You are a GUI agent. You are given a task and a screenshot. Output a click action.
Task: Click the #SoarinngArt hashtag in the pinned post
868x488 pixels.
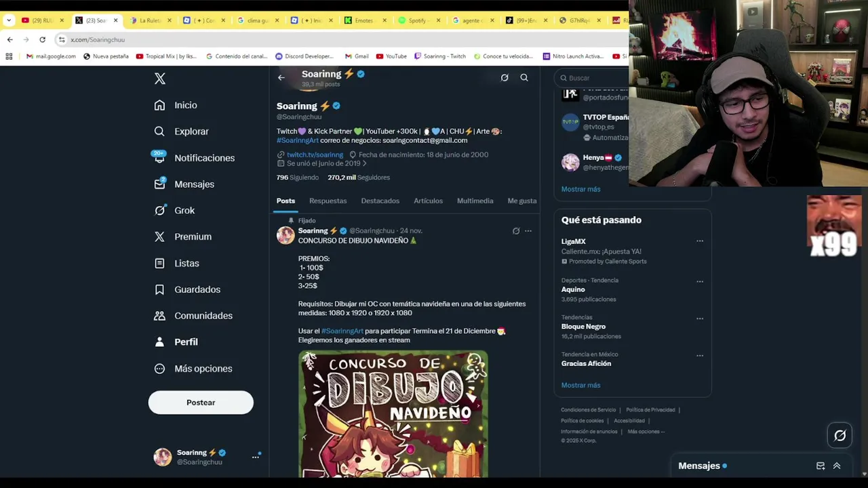pyautogui.click(x=342, y=331)
